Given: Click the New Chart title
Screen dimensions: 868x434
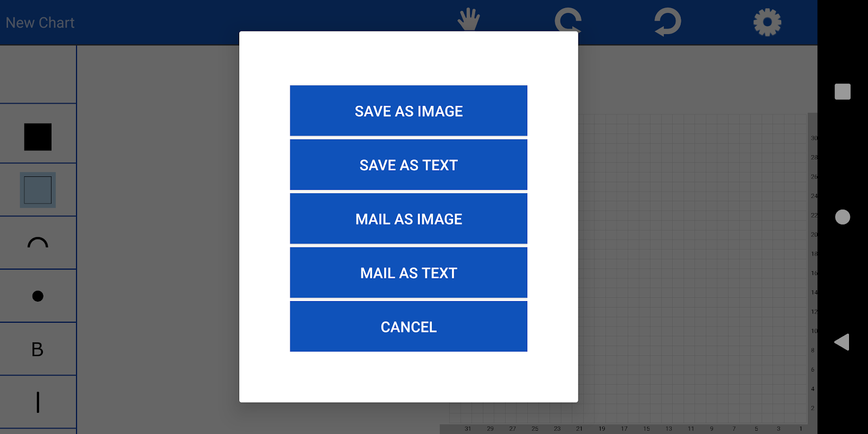Looking at the screenshot, I should (x=40, y=23).
